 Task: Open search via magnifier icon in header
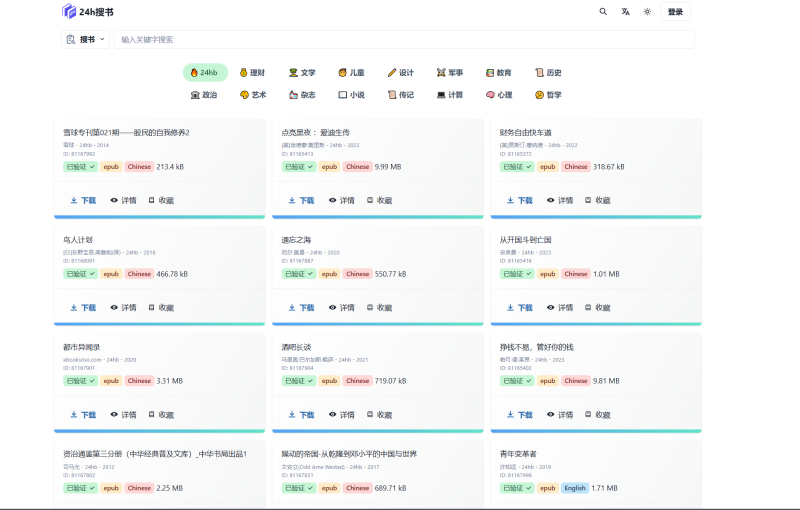point(603,12)
